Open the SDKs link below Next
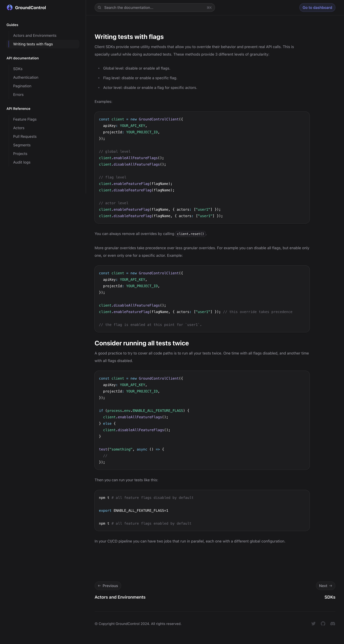344x644 pixels. (x=330, y=597)
